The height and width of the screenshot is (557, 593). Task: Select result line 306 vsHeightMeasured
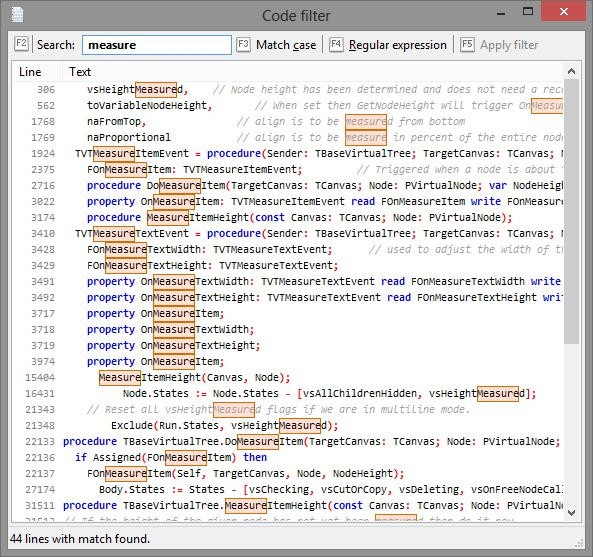287,90
